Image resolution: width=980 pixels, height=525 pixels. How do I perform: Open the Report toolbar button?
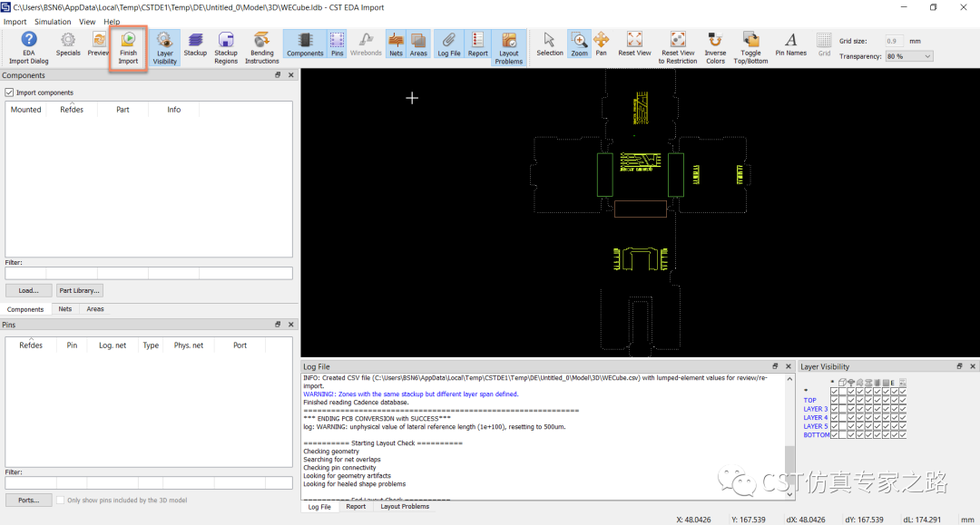(x=477, y=45)
